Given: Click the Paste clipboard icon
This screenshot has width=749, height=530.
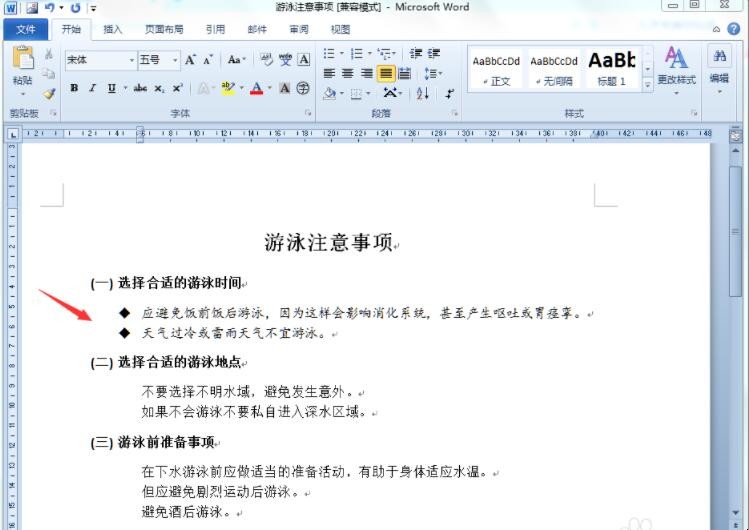Looking at the screenshot, I should click(22, 58).
